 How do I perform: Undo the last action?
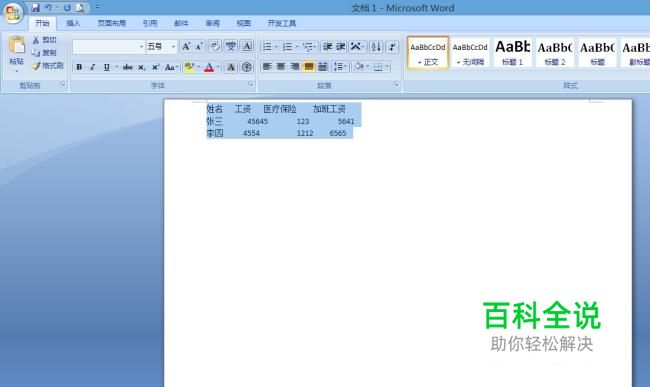[49, 7]
